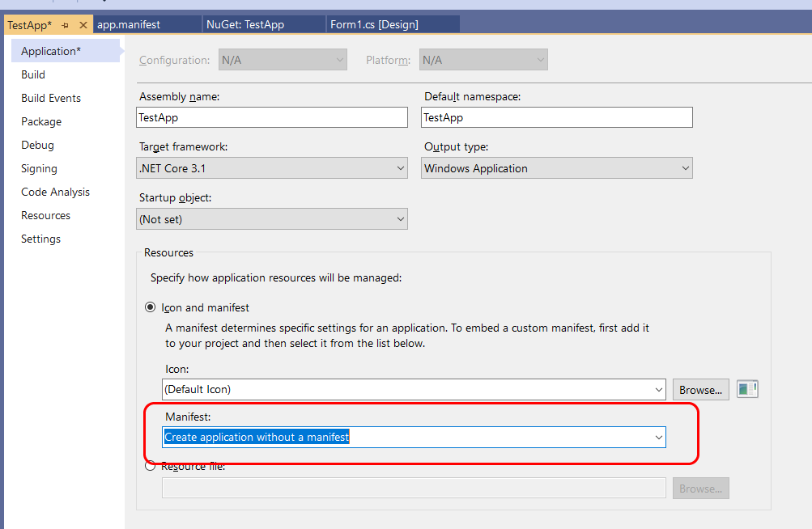Go to the Signing properties page

[39, 168]
